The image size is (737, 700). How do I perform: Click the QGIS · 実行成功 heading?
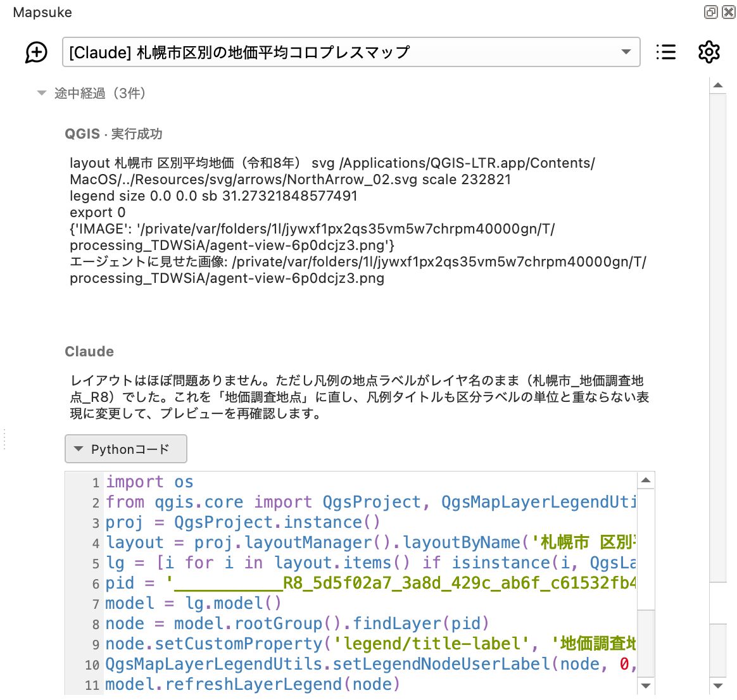113,134
